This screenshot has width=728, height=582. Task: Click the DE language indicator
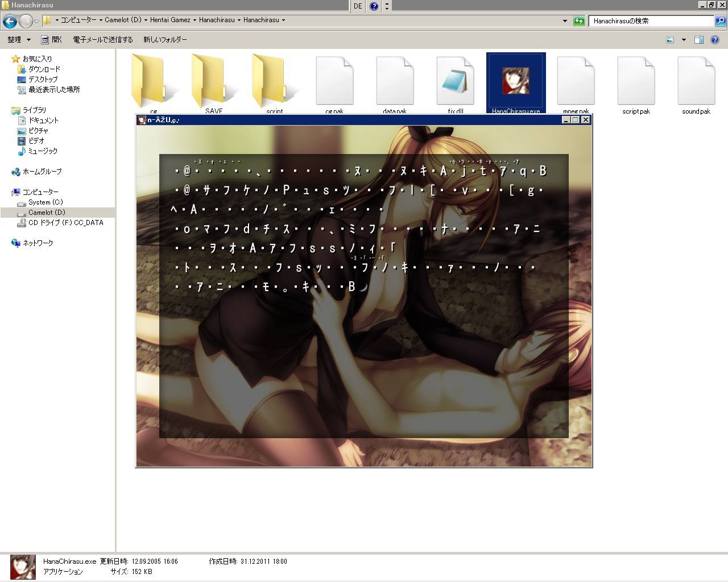[x=358, y=6]
